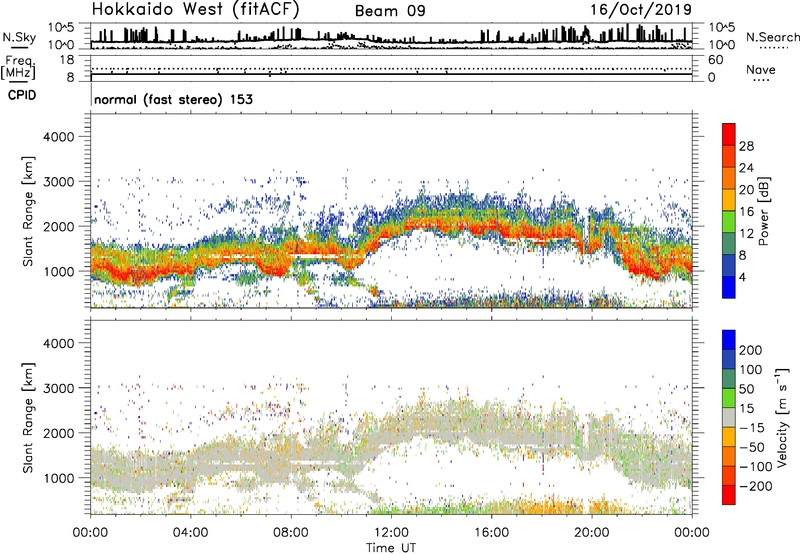Click the date '16/Oct/2019'

pyautogui.click(x=641, y=10)
